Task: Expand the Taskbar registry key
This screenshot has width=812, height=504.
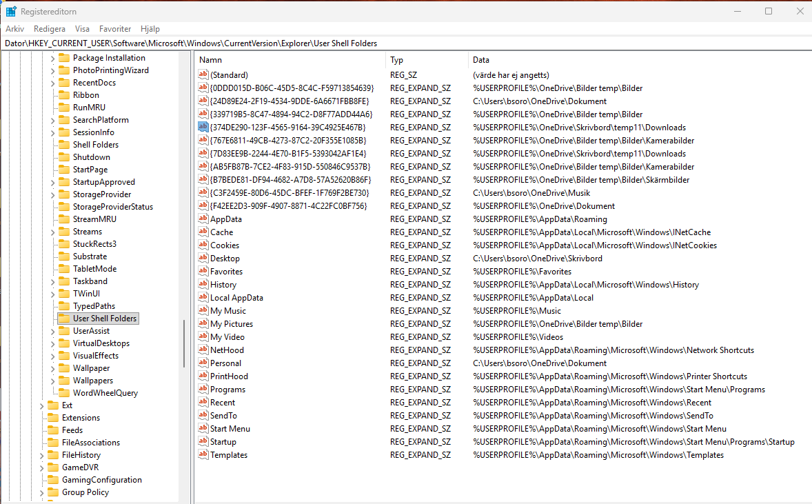Action: click(52, 282)
